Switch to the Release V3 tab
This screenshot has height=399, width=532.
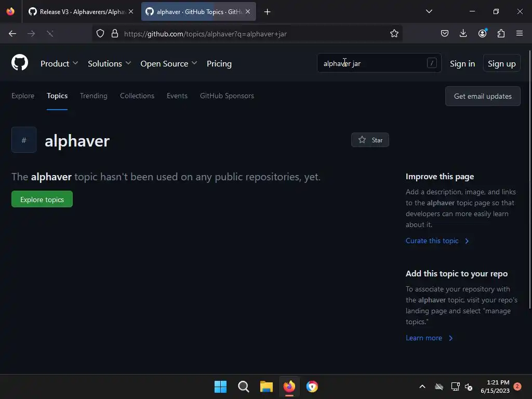coord(82,12)
